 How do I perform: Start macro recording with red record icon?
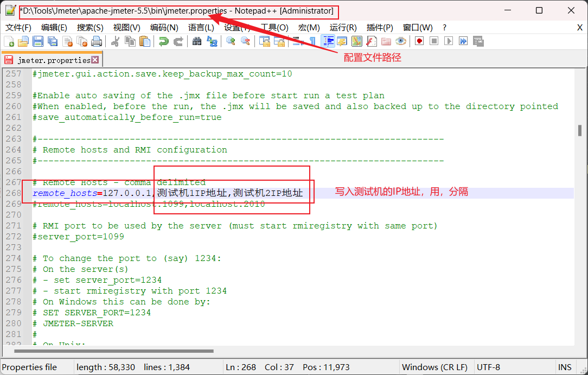pyautogui.click(x=419, y=41)
